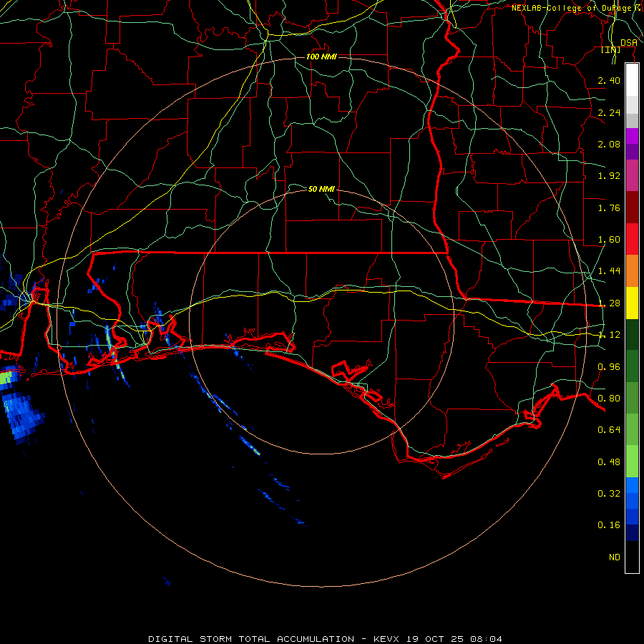Click the 100 NMI range ring label
The height and width of the screenshot is (644, 644).
pos(321,57)
